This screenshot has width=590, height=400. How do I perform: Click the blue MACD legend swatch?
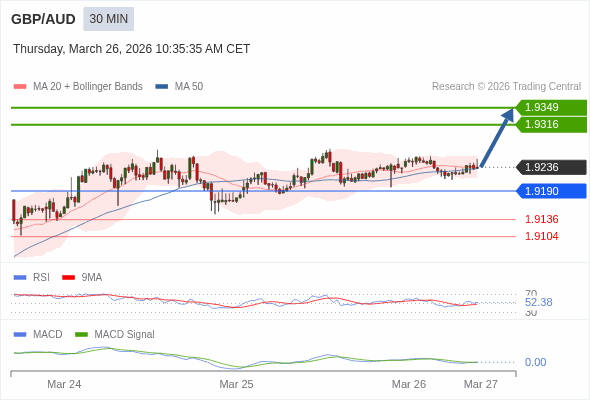coord(20,335)
